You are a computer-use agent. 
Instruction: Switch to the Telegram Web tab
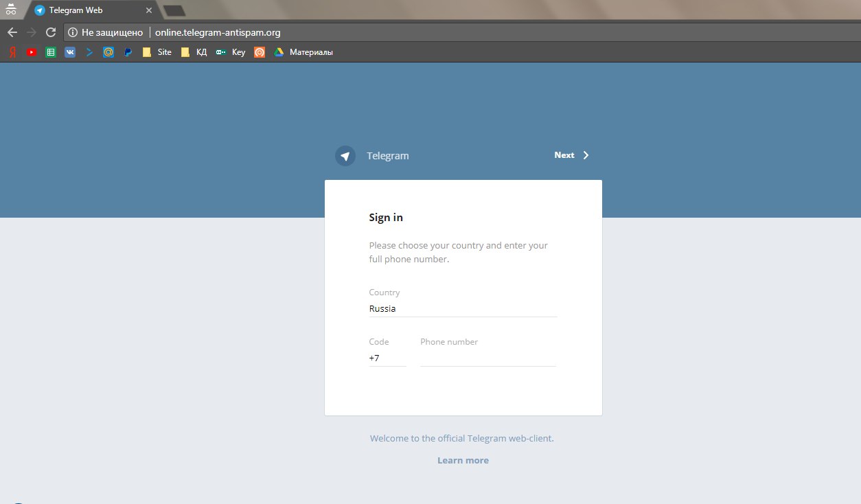point(93,10)
